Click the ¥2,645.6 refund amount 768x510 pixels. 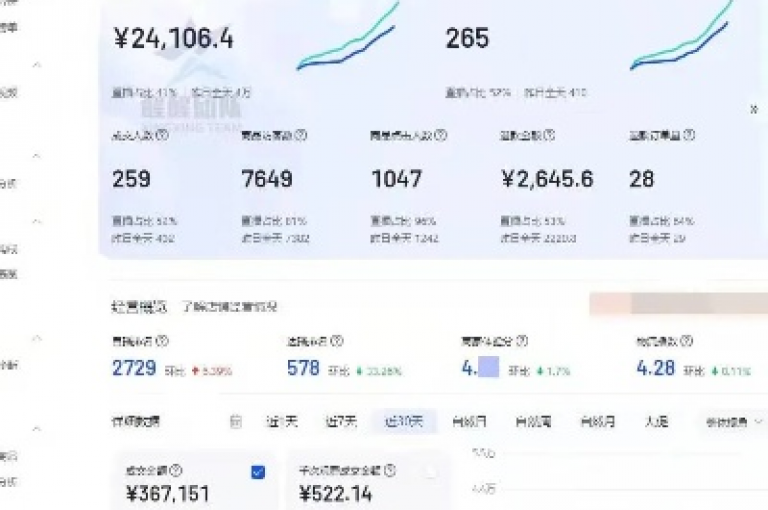point(547,179)
